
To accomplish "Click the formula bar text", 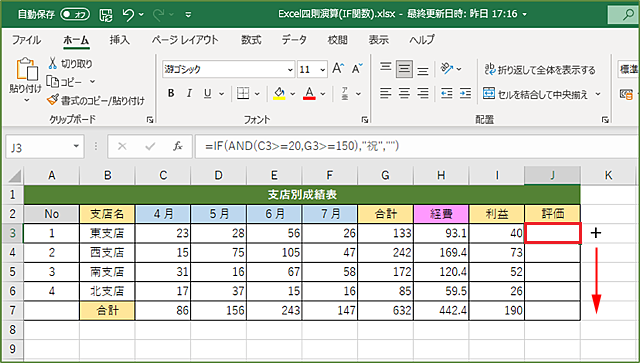I will click(x=302, y=146).
